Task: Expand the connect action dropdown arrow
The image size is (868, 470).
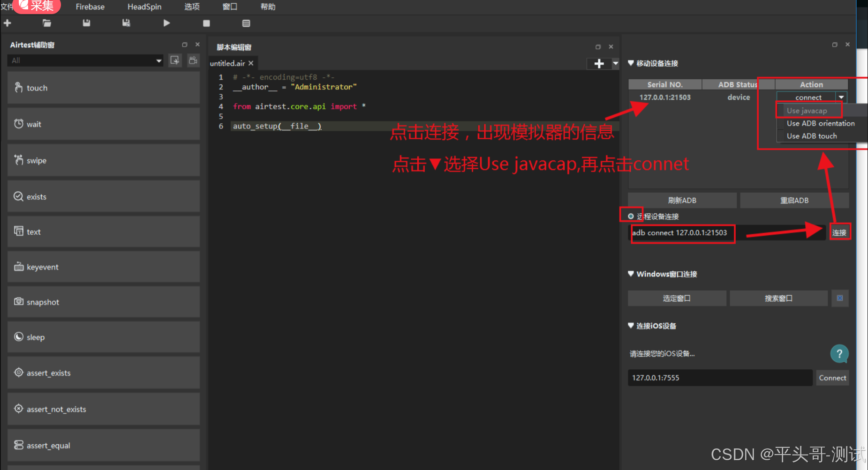Action: 841,97
